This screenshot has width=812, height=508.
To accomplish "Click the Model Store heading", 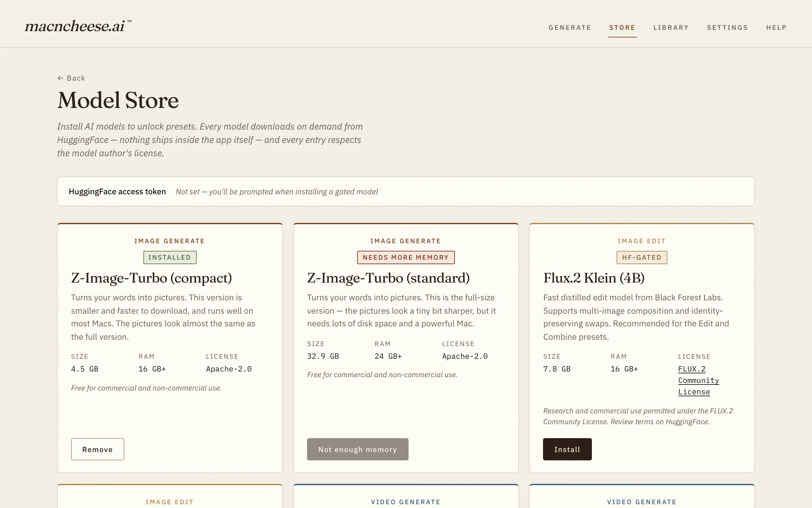I will coord(118,100).
